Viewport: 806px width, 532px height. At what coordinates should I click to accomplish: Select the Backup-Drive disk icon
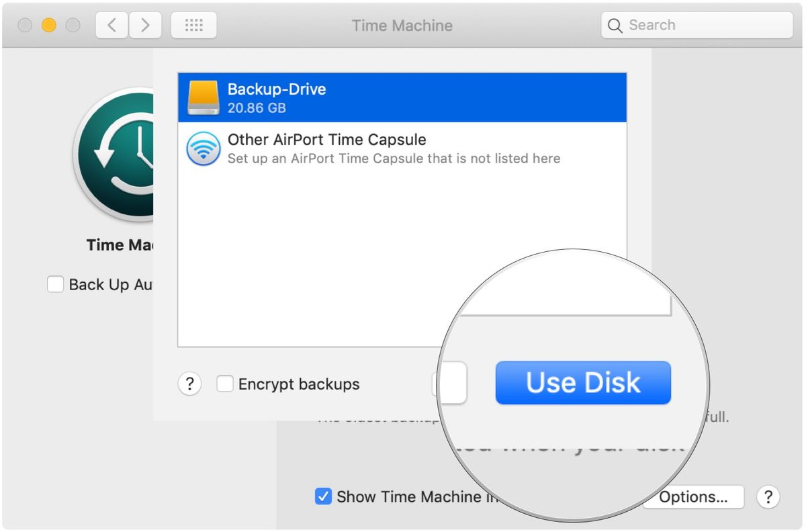point(202,97)
